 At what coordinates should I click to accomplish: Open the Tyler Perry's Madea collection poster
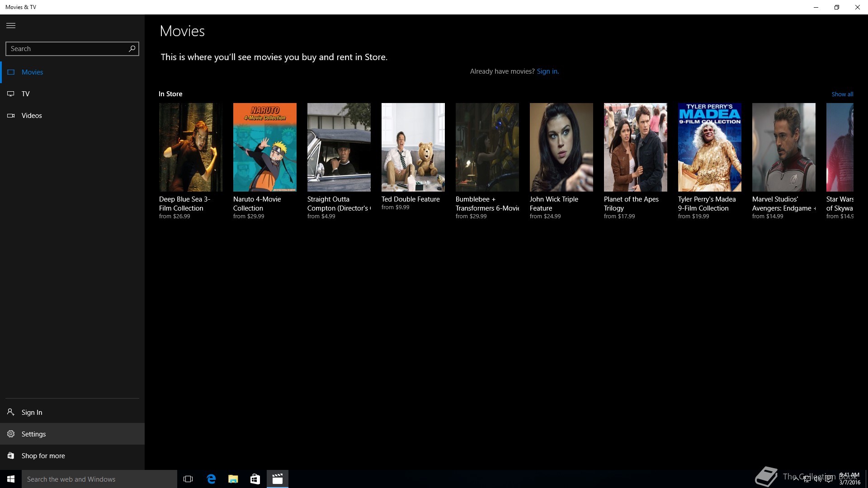click(709, 147)
